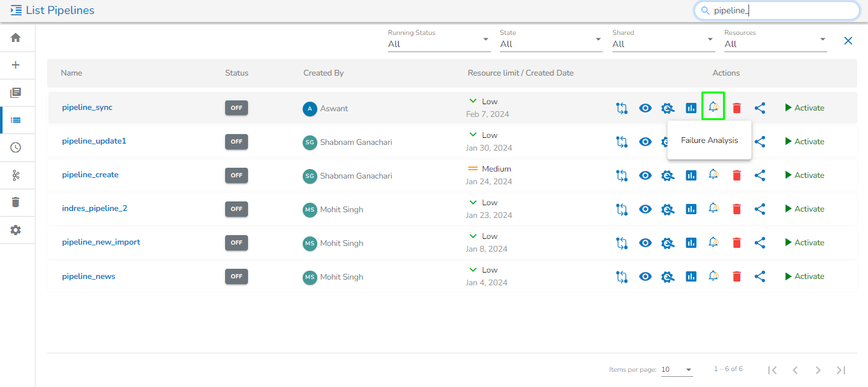Image resolution: width=868 pixels, height=387 pixels.
Task: Activate the pipeline_update1 pipeline
Action: click(x=804, y=142)
